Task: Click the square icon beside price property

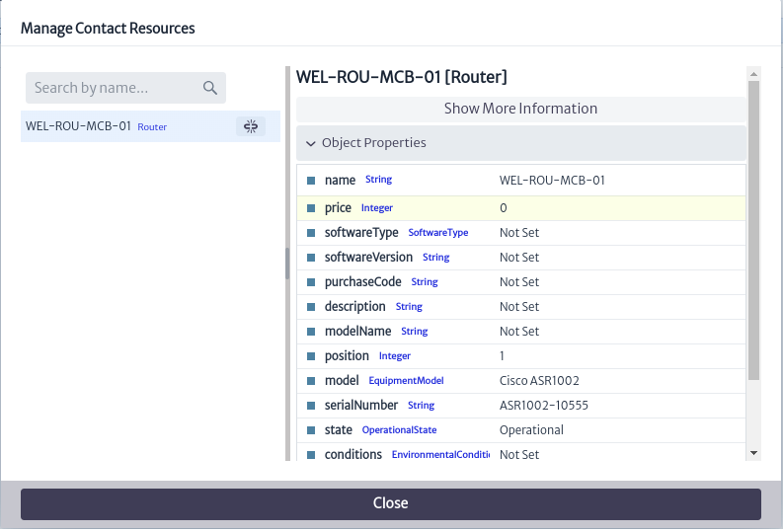Action: pos(311,207)
